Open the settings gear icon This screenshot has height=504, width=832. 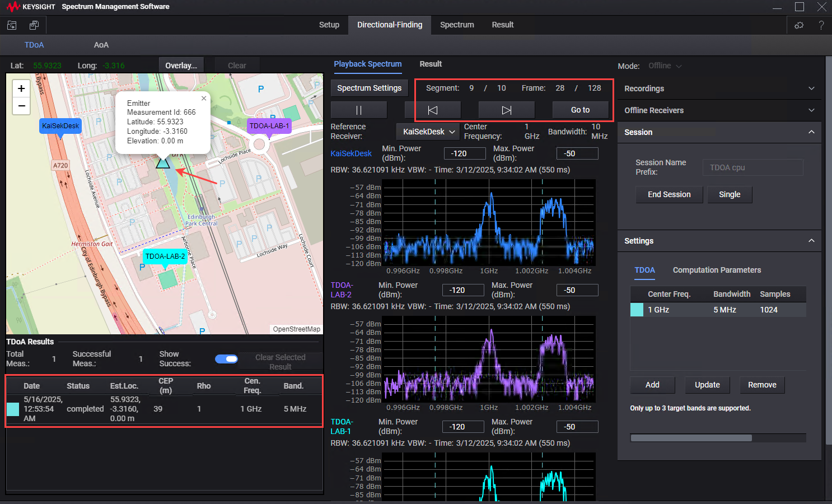pos(799,25)
